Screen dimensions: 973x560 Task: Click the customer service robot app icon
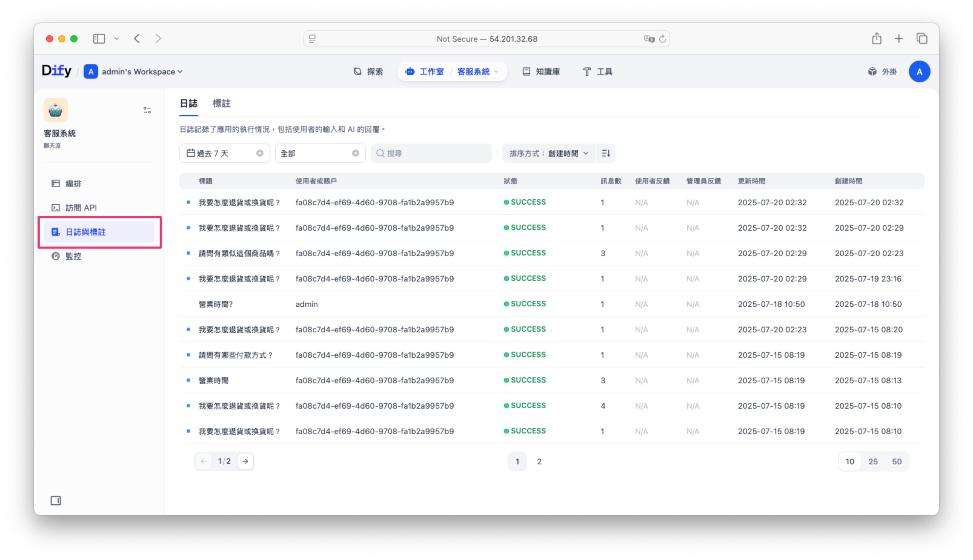pos(55,110)
